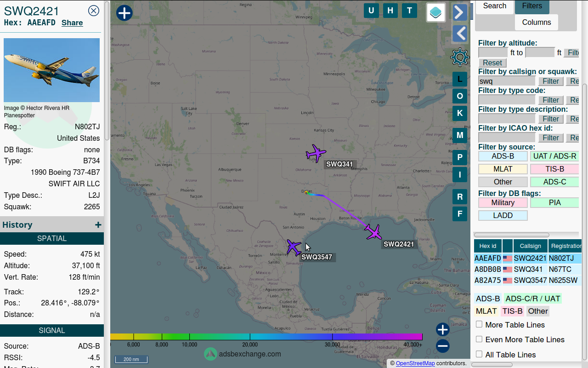The height and width of the screenshot is (368, 588).
Task: Toggle the M map option button
Action: tap(460, 135)
